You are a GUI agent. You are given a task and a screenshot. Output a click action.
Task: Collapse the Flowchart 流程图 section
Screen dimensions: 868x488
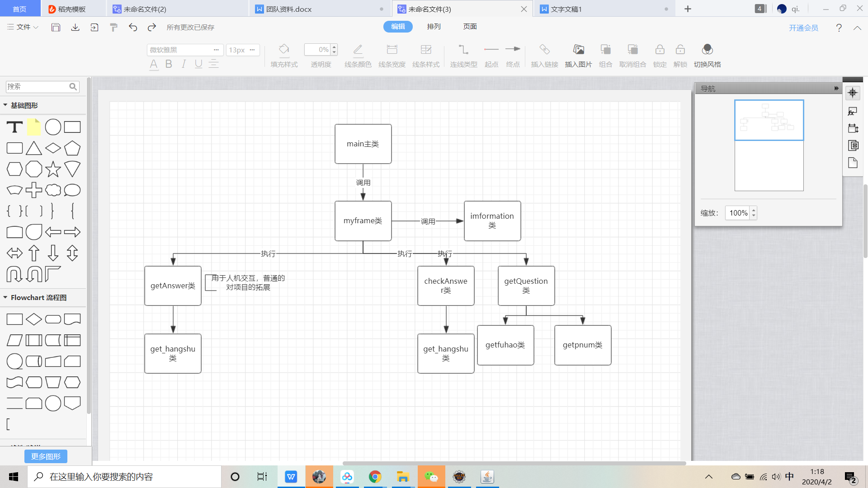[x=5, y=298]
